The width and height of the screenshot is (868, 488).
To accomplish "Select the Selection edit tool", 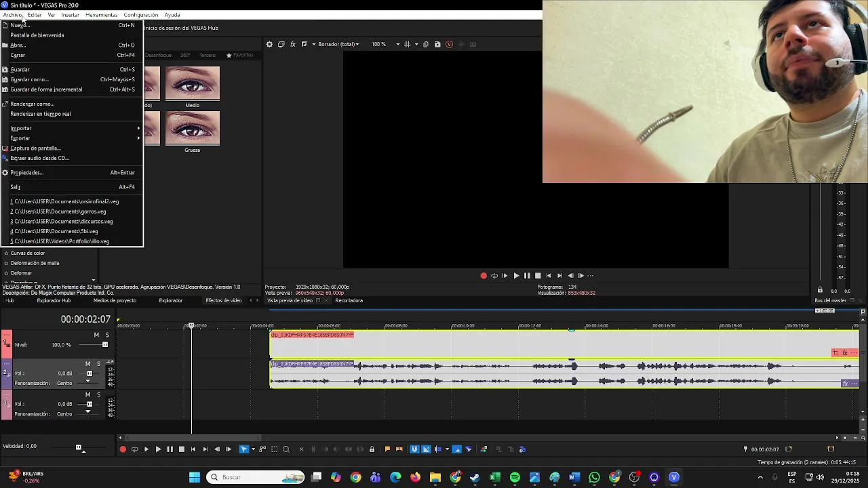I will [274, 449].
